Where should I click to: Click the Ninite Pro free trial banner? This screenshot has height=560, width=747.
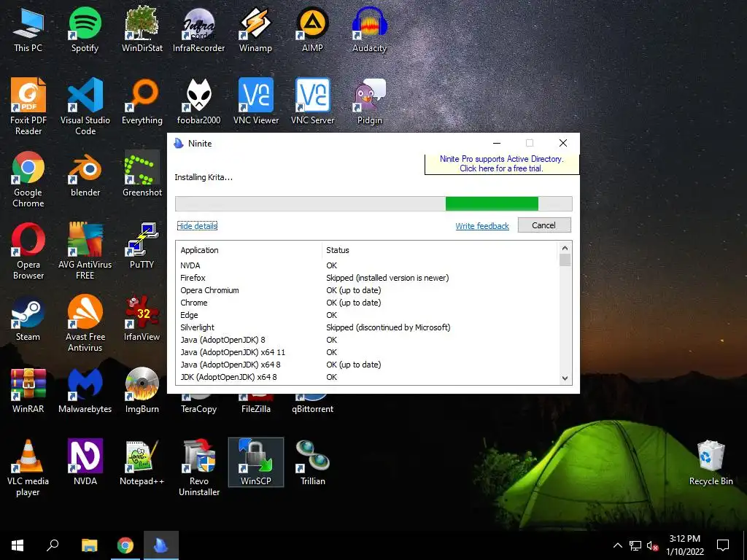click(502, 164)
